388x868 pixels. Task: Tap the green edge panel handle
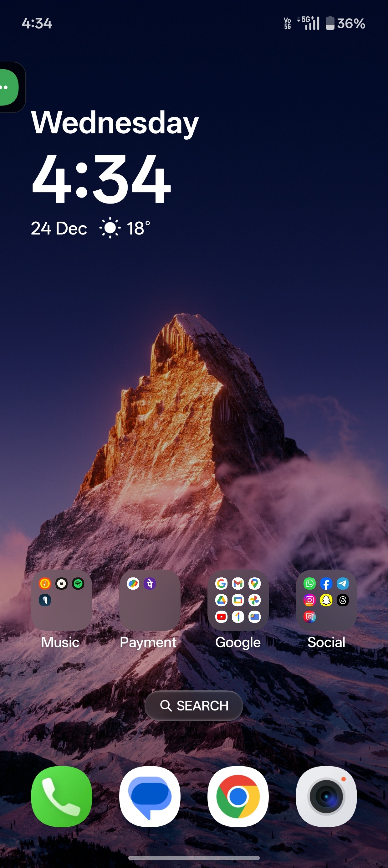(9, 87)
